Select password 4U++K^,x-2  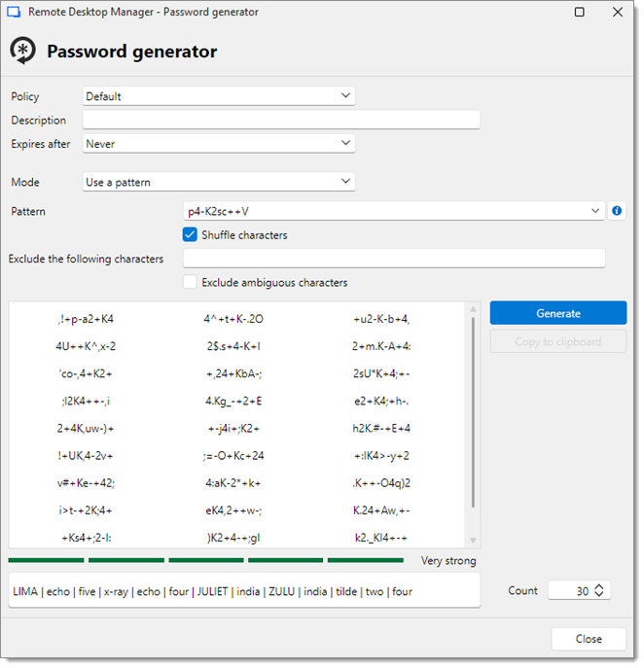[87, 348]
